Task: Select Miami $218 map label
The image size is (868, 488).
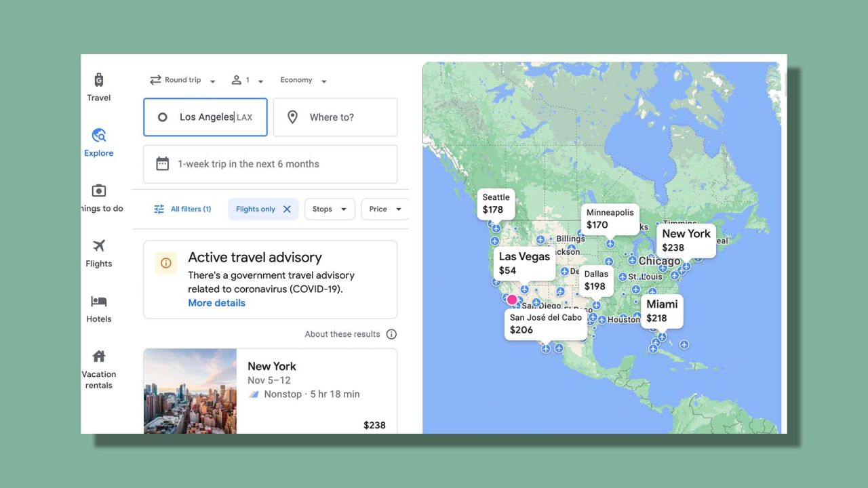Action: click(662, 311)
